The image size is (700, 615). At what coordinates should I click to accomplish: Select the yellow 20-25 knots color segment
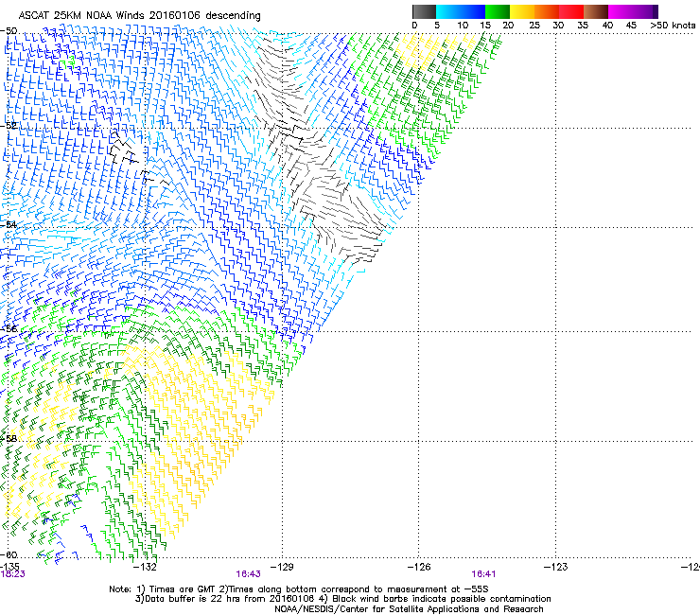(522, 11)
